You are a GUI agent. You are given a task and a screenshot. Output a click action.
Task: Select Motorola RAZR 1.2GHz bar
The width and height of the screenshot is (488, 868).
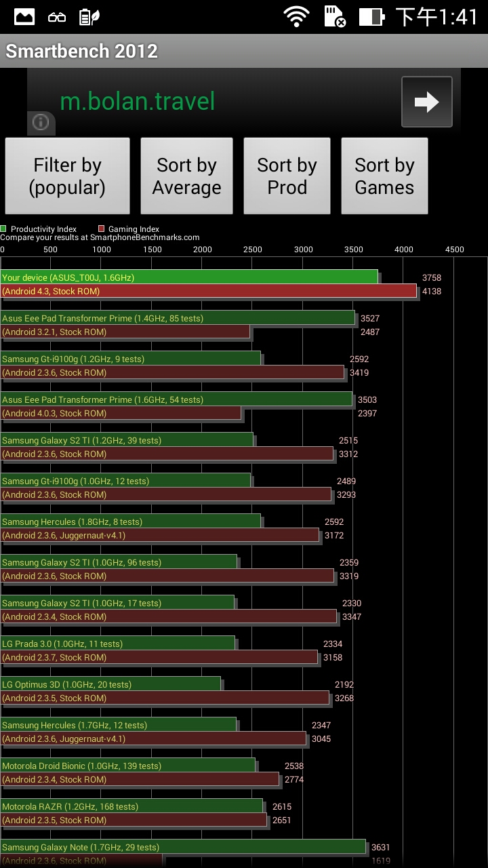pyautogui.click(x=131, y=806)
